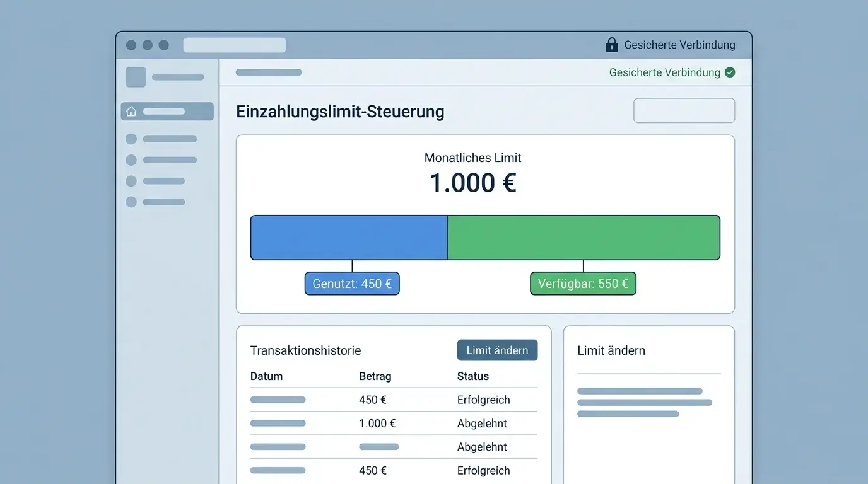Click the blue used portion of the limit bar
Viewport: 868px width, 484px height.
coord(349,238)
